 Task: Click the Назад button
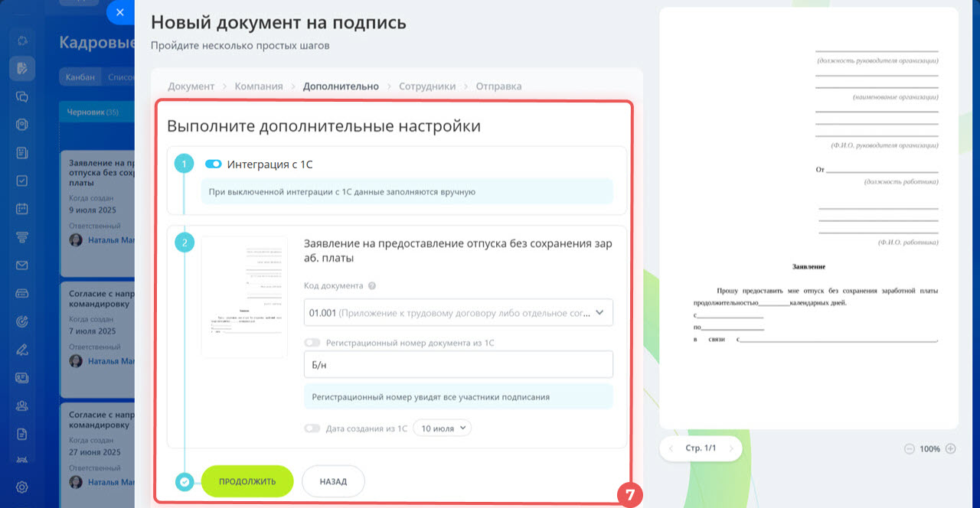click(333, 481)
